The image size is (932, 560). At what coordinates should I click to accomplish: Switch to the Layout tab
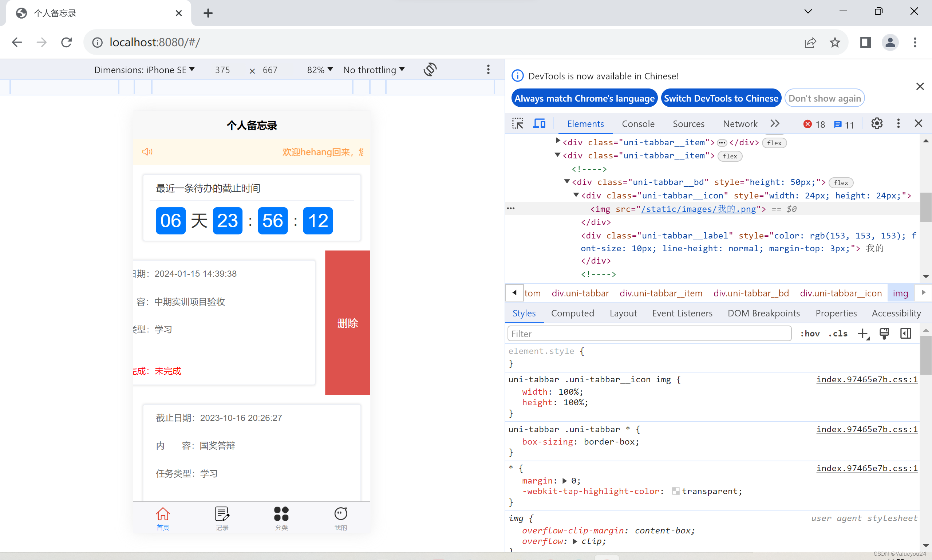pos(623,313)
